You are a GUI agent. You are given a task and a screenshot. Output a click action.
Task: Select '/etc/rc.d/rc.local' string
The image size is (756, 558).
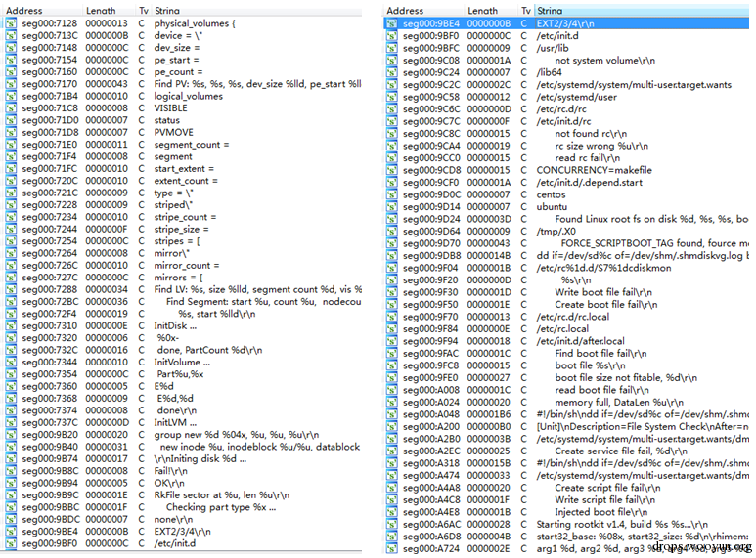click(573, 316)
